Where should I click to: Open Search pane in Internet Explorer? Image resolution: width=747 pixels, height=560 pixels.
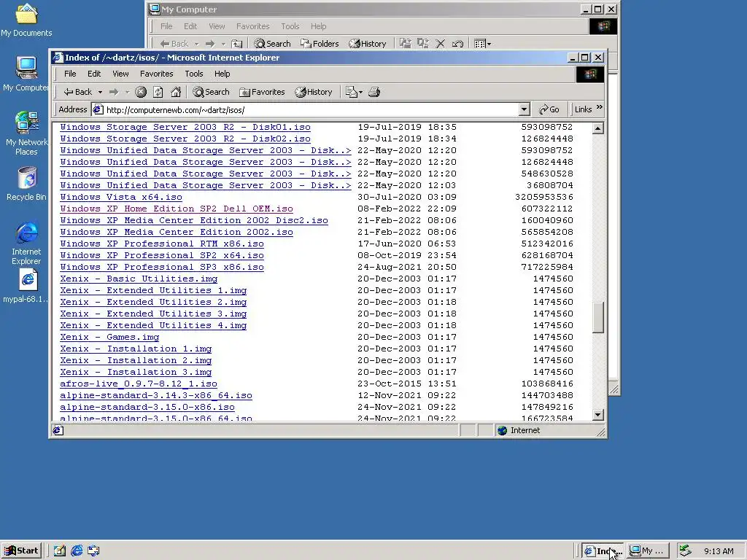click(x=211, y=92)
